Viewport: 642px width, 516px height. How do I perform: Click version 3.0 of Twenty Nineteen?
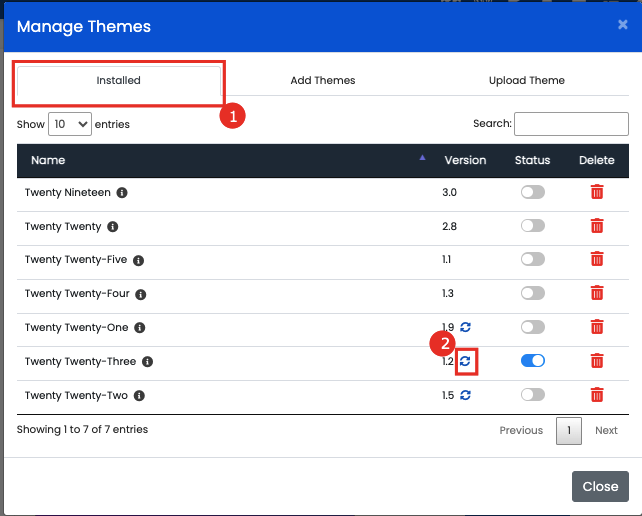click(x=449, y=192)
